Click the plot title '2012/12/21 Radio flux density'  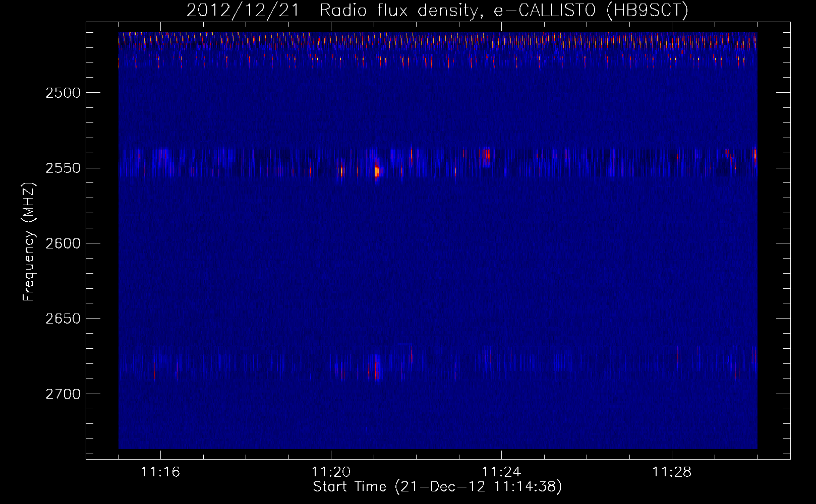coord(437,10)
